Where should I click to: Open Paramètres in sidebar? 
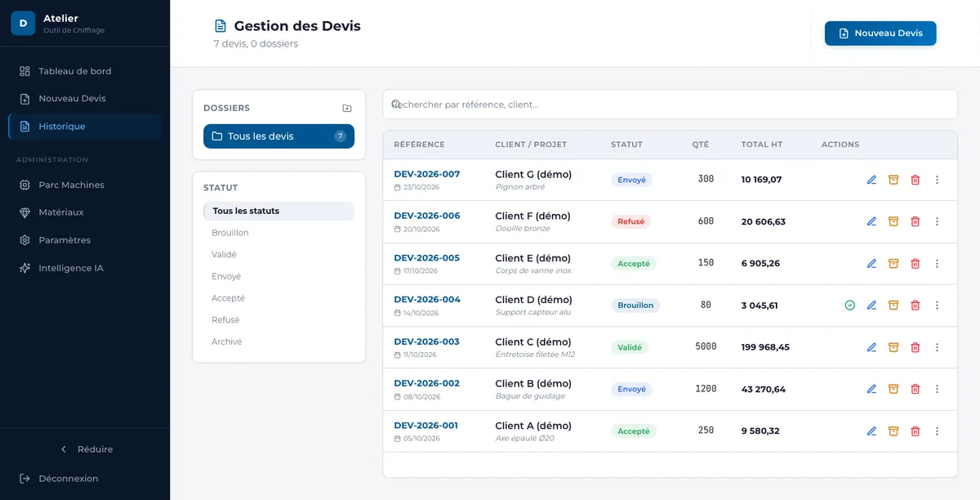(85, 240)
